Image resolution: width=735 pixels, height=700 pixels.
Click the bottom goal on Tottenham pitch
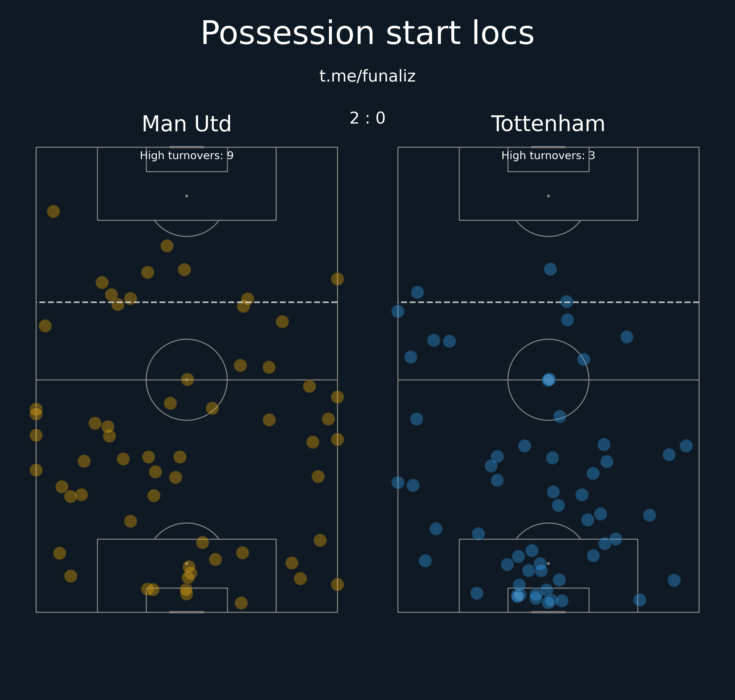coord(548,612)
